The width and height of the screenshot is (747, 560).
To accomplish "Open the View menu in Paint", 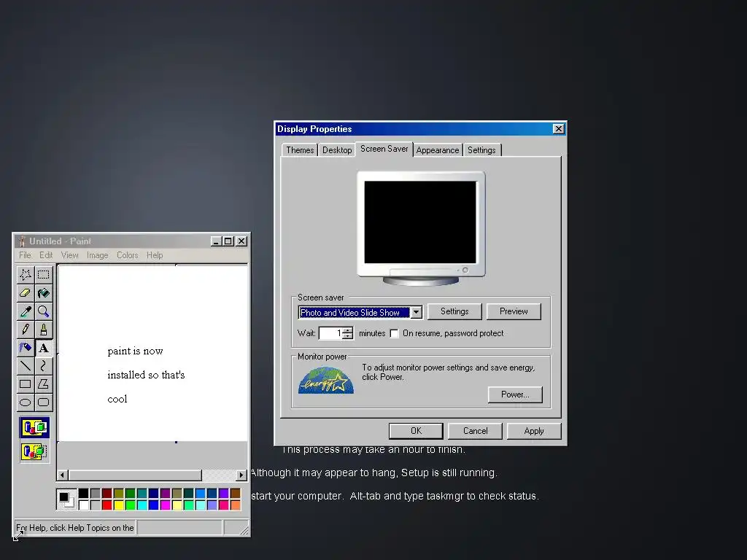I will click(69, 255).
